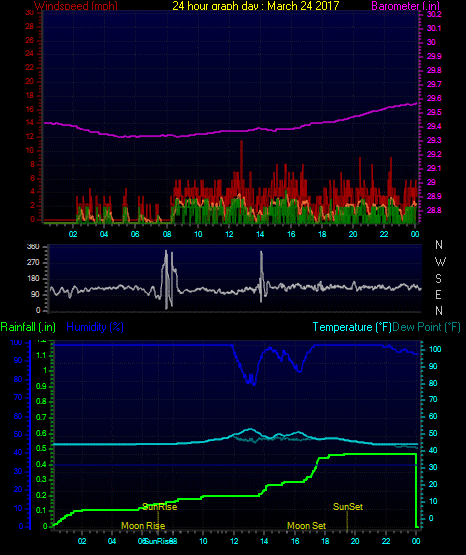Click the W compass label beside the direction graph

pyautogui.click(x=440, y=262)
